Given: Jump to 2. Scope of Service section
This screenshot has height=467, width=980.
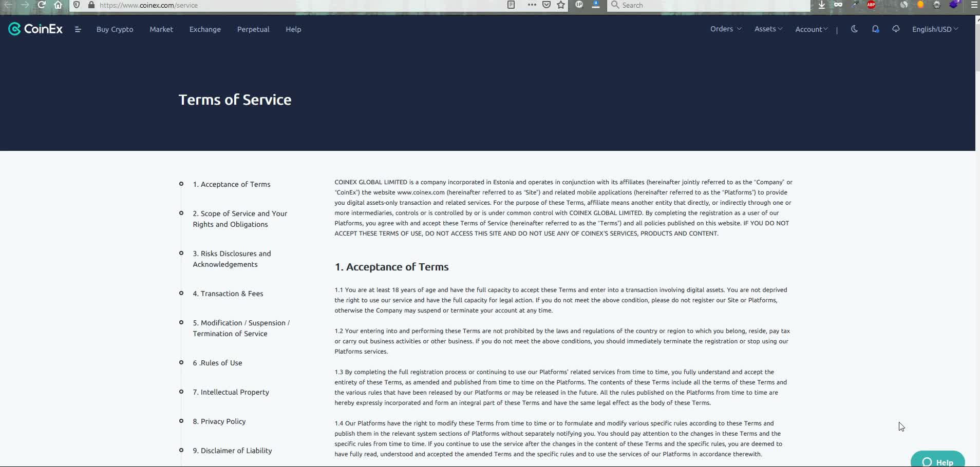Looking at the screenshot, I should click(240, 219).
